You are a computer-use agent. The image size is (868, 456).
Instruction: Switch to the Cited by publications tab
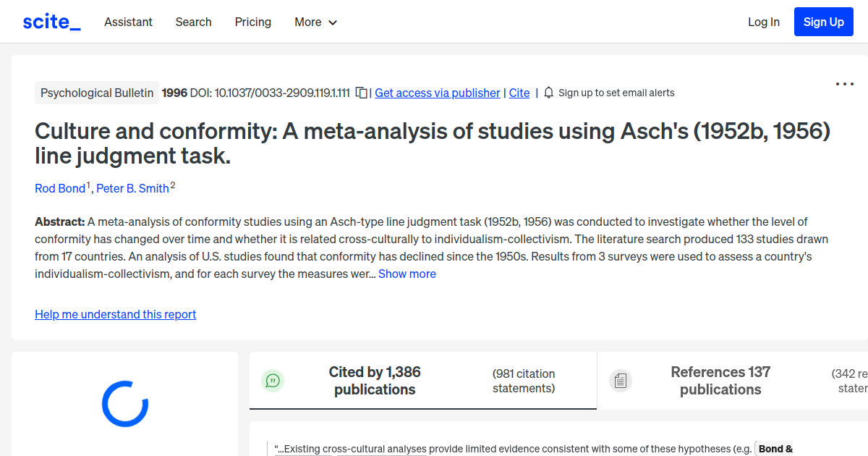point(375,380)
